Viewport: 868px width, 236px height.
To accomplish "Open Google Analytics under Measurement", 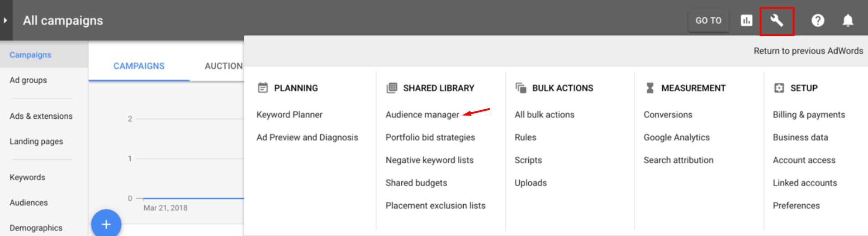I will [x=677, y=137].
